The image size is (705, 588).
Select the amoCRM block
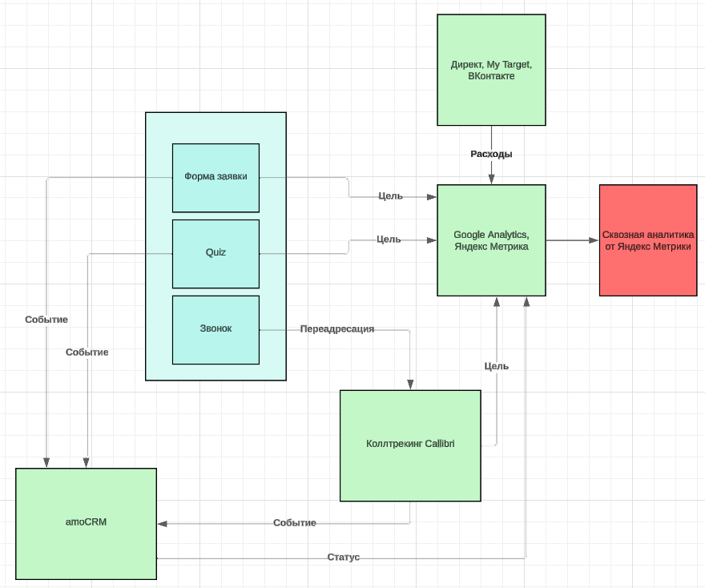[86, 524]
